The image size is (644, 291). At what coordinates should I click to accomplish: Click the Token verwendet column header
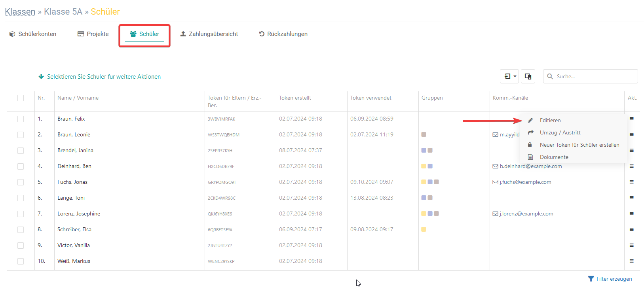[x=371, y=98]
